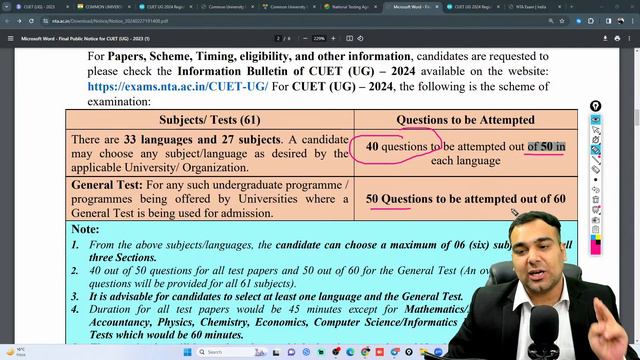Undo the last annotation stroke
640x360 pixels.
click(596, 190)
